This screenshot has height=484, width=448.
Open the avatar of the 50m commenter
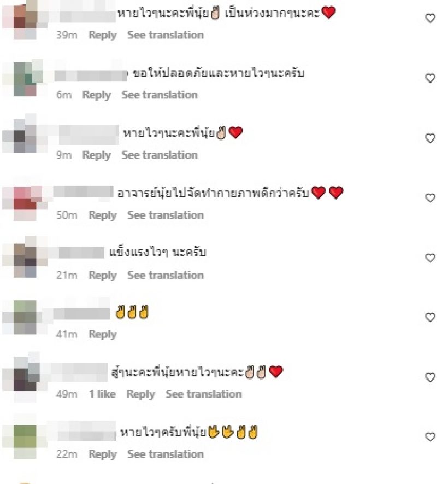coord(25,203)
